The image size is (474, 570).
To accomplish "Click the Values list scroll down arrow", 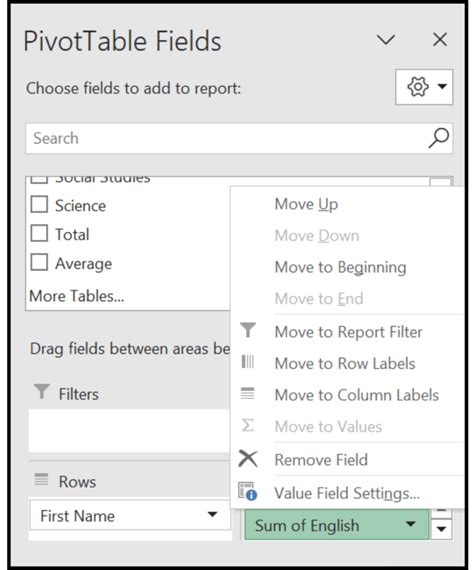I will tap(441, 529).
